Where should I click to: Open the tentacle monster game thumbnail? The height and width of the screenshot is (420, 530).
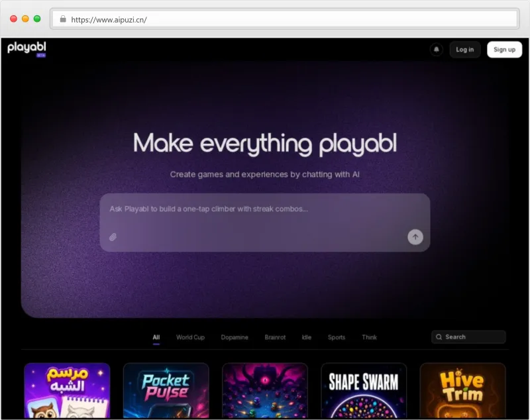pyautogui.click(x=265, y=391)
